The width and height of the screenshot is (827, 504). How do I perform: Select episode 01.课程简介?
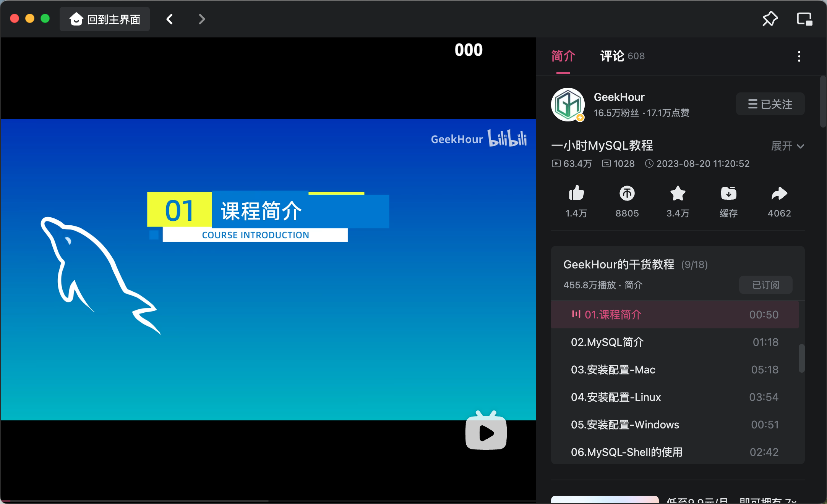click(x=675, y=314)
